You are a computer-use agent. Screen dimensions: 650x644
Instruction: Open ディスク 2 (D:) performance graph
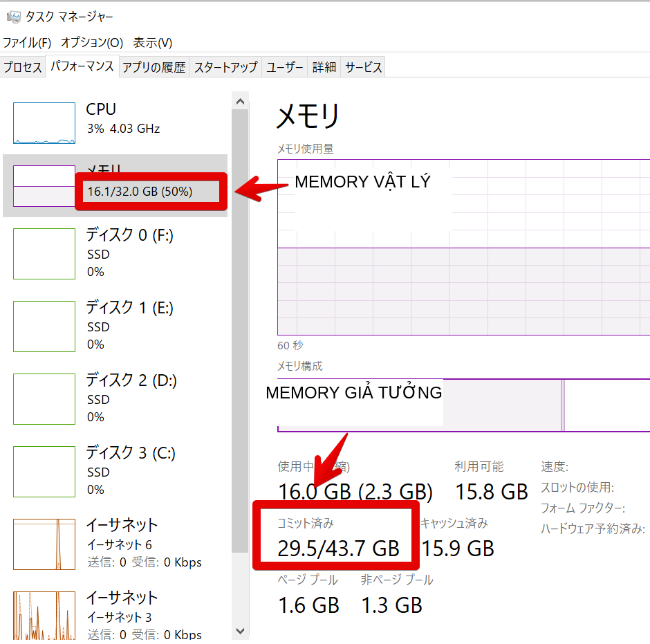tap(44, 399)
